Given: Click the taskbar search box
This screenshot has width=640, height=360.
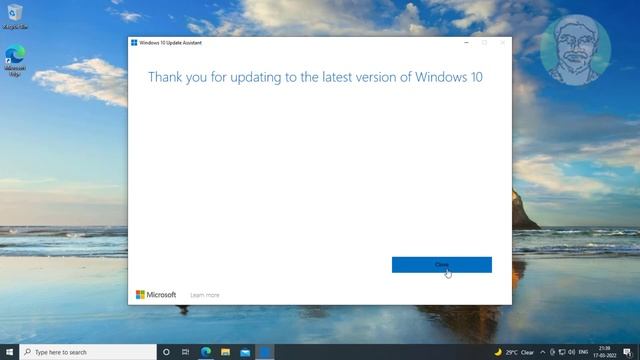Looking at the screenshot, I should click(x=88, y=352).
